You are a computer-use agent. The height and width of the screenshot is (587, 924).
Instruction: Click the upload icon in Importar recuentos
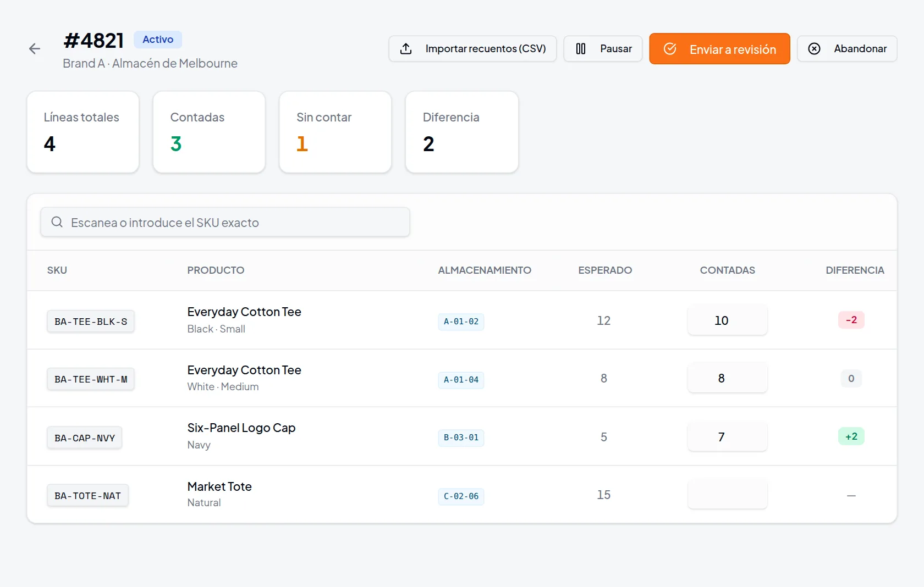point(406,49)
